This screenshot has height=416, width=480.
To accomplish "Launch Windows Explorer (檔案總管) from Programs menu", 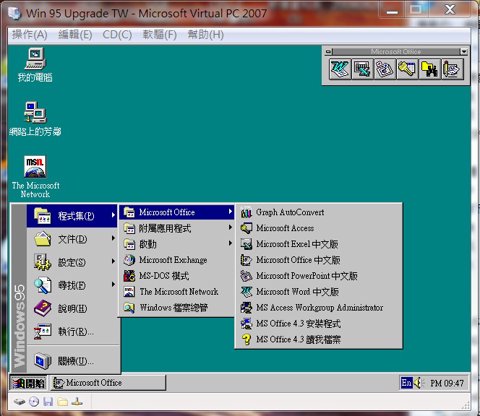I will 177,307.
